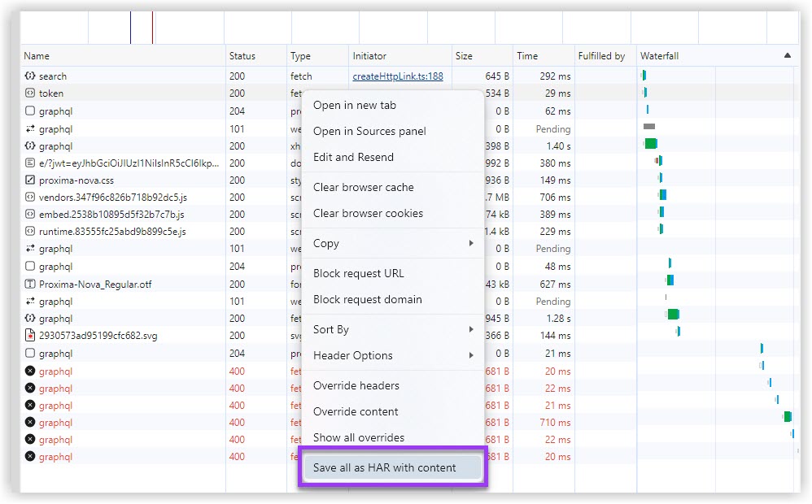The image size is (812, 504).
Task: Open createHttpLink.ts:188 initiator link
Action: (398, 76)
